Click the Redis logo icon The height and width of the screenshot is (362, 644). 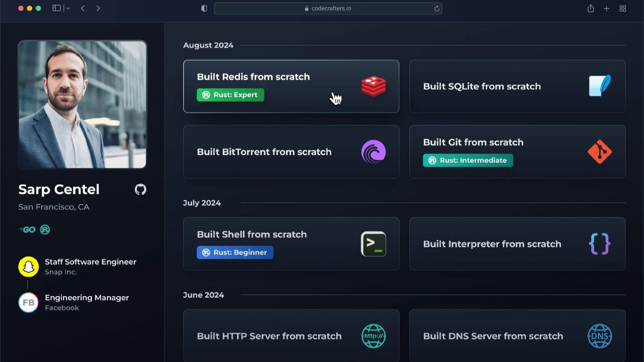pos(373,86)
